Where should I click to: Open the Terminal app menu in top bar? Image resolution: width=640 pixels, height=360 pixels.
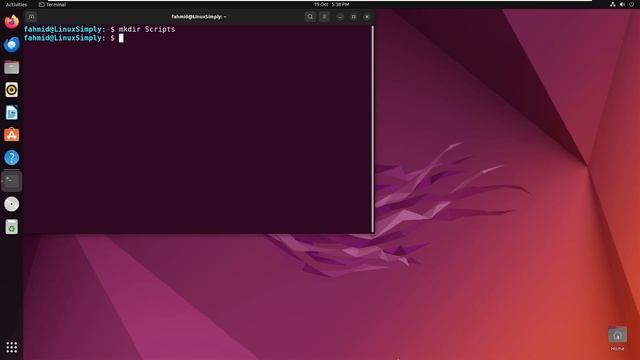pos(52,4)
